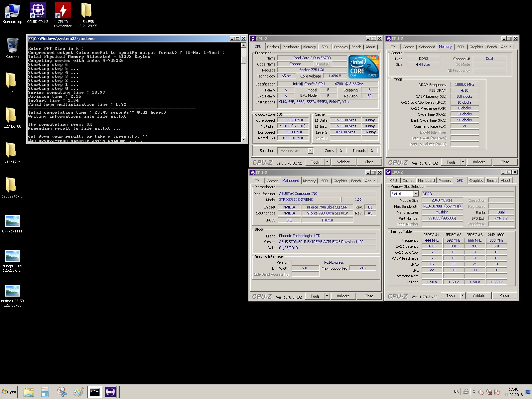Click Mushkin manufacturer field
Viewport: 532px width, 399px height.
[442, 212]
